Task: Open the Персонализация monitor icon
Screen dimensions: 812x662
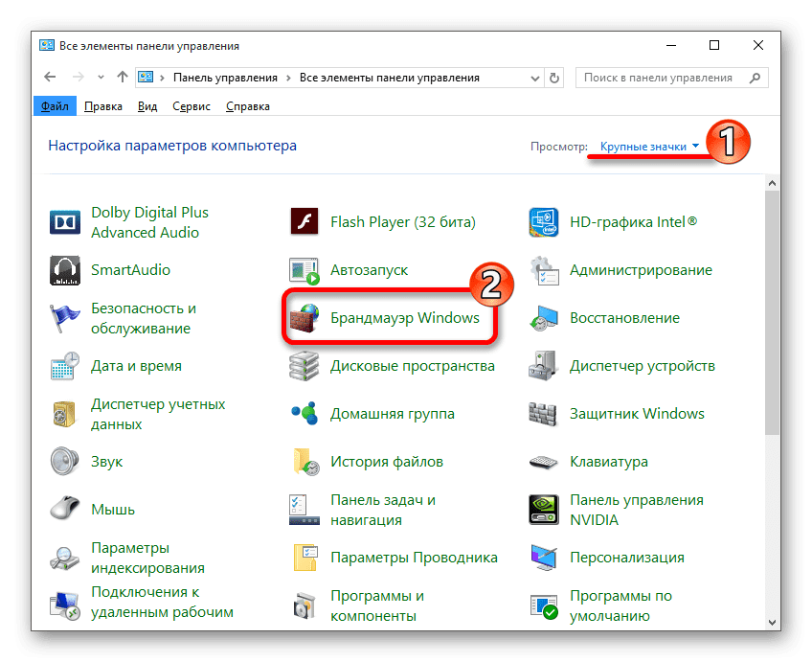Action: click(x=544, y=558)
